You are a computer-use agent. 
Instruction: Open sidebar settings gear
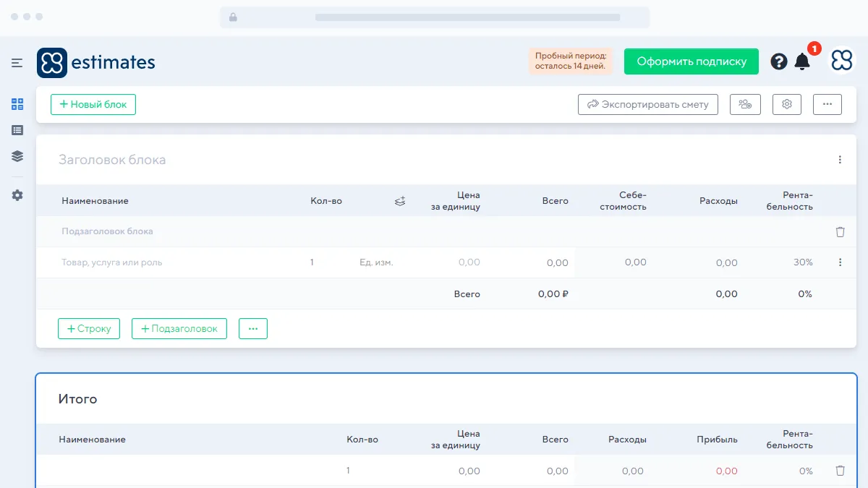point(17,195)
